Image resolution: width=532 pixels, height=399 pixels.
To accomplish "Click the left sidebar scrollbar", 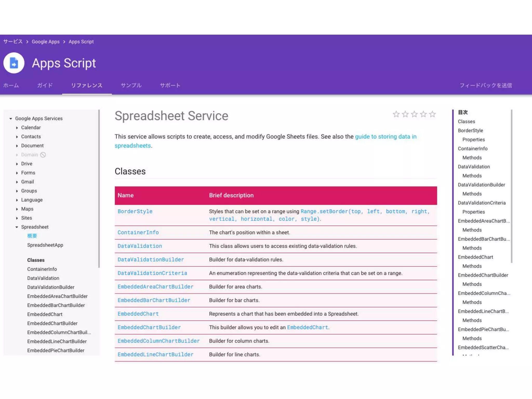I will click(99, 188).
